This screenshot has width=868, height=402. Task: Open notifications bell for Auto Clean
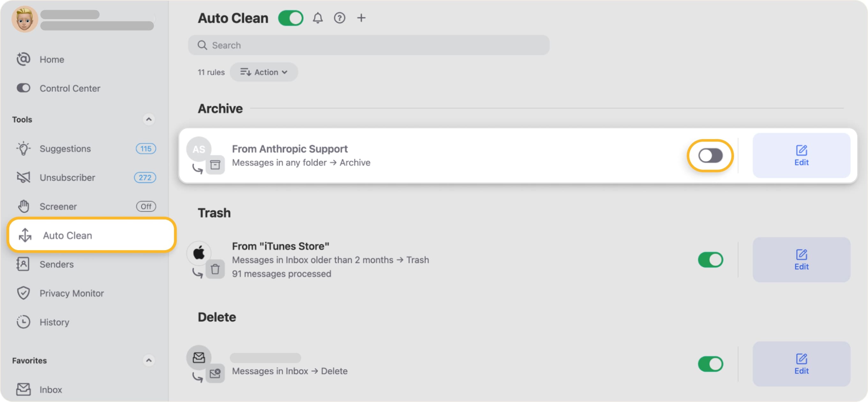tap(317, 18)
